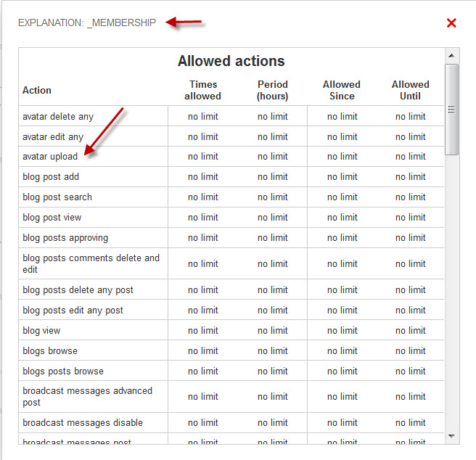
Task: Click 'broadcast messages advanced post' action
Action: (87, 396)
